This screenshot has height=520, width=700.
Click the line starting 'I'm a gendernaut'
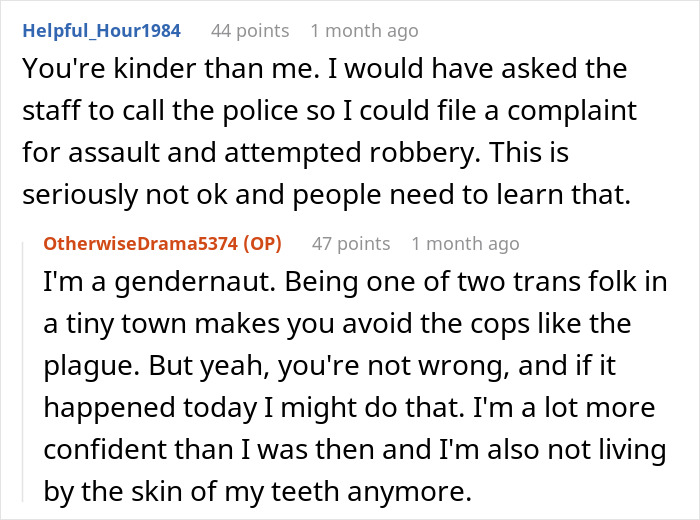[x=353, y=281]
